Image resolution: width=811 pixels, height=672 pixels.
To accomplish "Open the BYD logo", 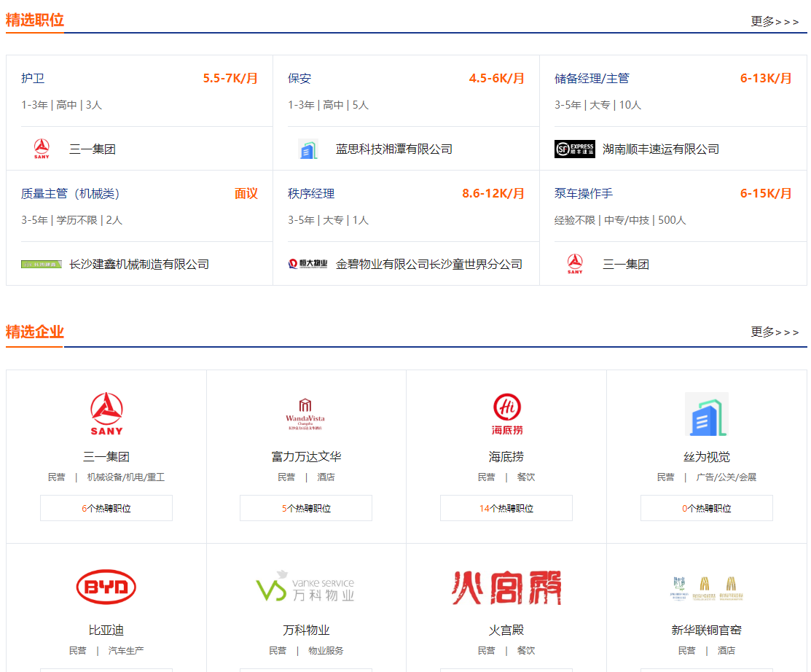I will pos(106,587).
